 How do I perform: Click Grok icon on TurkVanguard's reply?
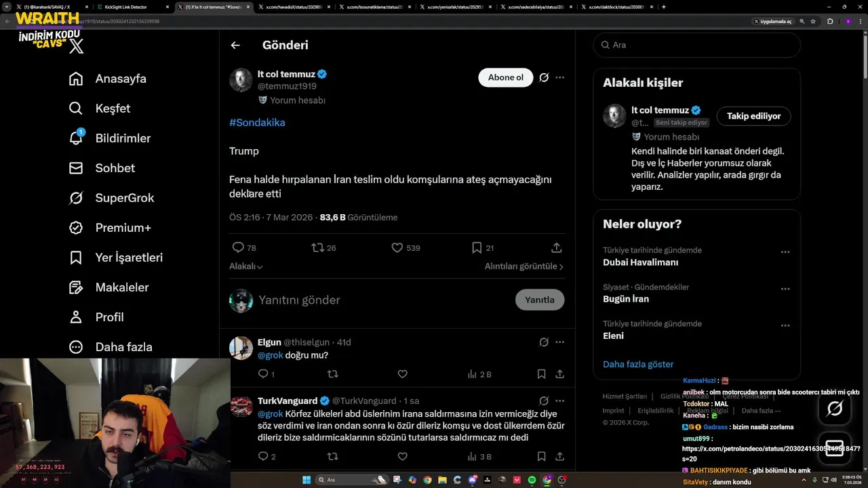544,401
